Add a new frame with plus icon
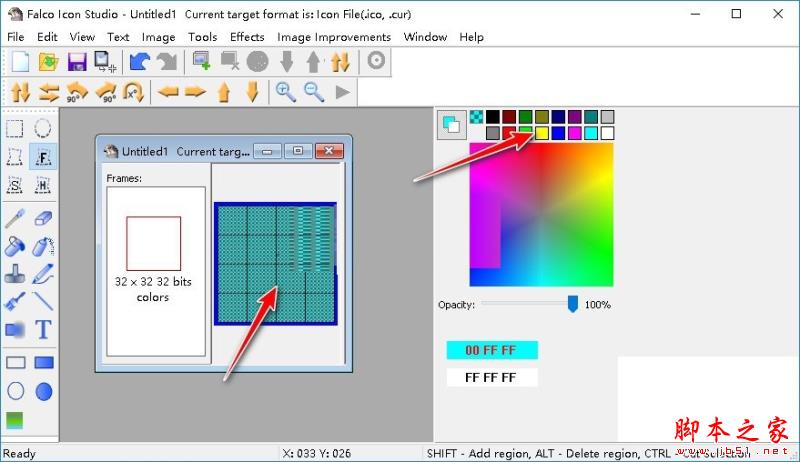The width and height of the screenshot is (800, 462). click(x=202, y=61)
